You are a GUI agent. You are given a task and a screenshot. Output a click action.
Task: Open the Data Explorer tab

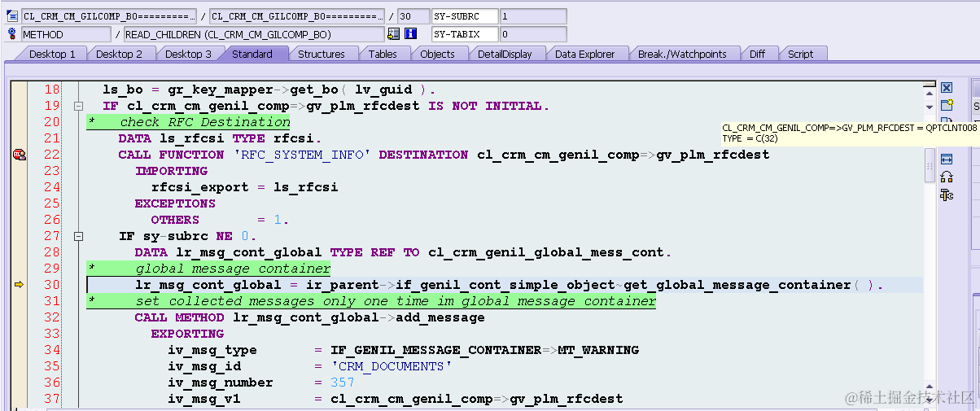(585, 54)
